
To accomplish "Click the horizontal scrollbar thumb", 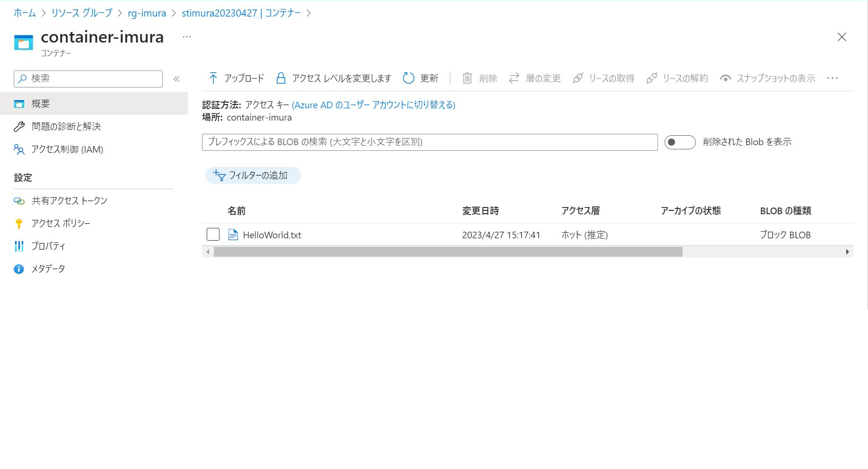I will tap(448, 252).
